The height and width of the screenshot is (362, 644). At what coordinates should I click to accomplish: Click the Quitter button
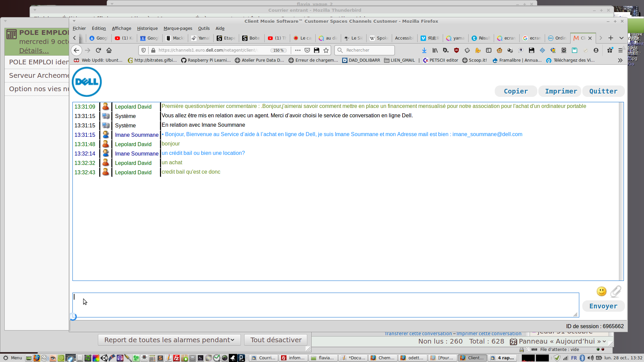tap(603, 91)
